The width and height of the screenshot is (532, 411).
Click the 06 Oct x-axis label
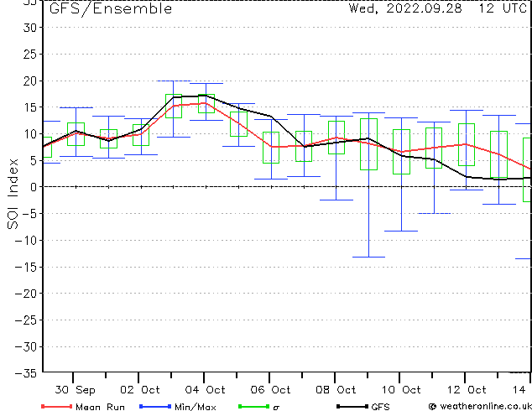click(270, 390)
